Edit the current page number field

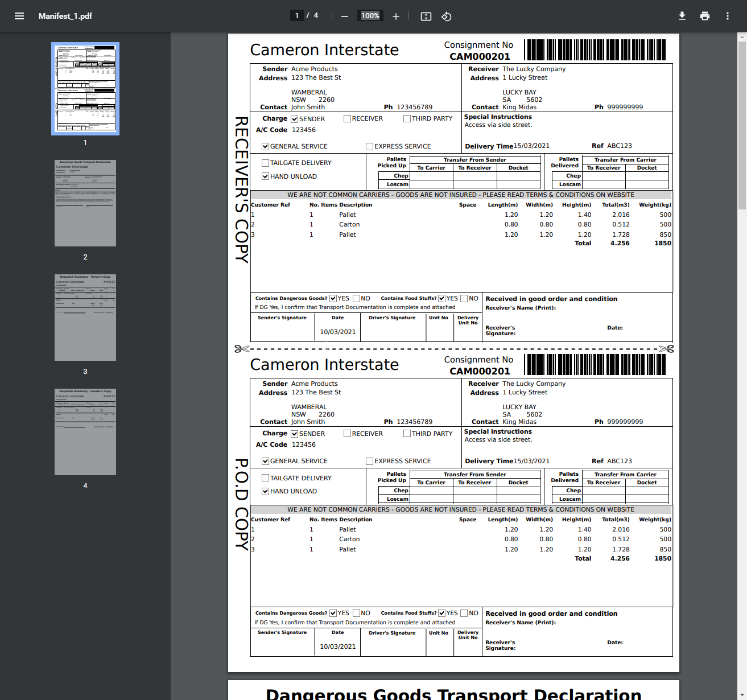click(296, 15)
